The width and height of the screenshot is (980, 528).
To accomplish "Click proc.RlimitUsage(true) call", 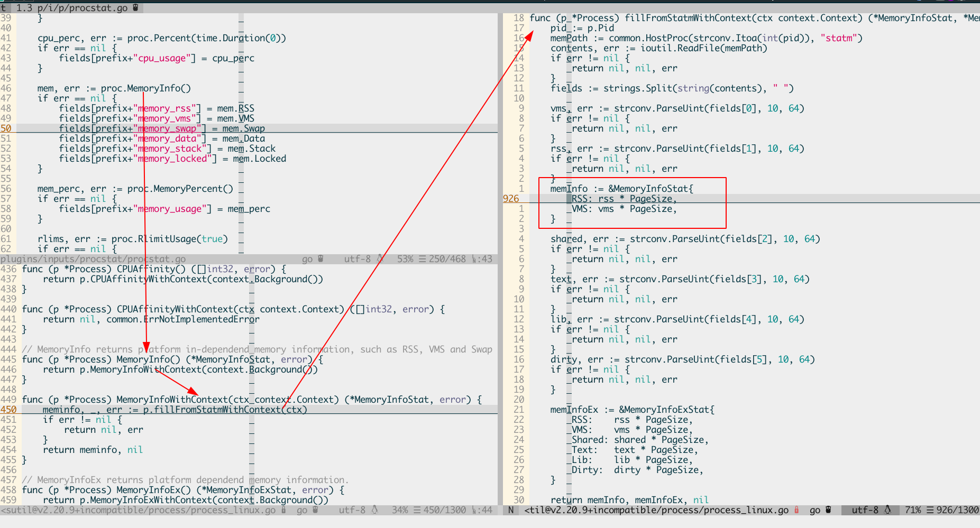I will [x=170, y=239].
